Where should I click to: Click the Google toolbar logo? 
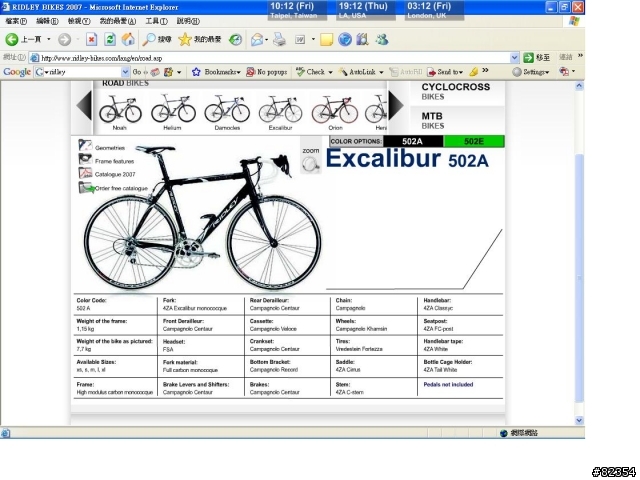coord(17,72)
